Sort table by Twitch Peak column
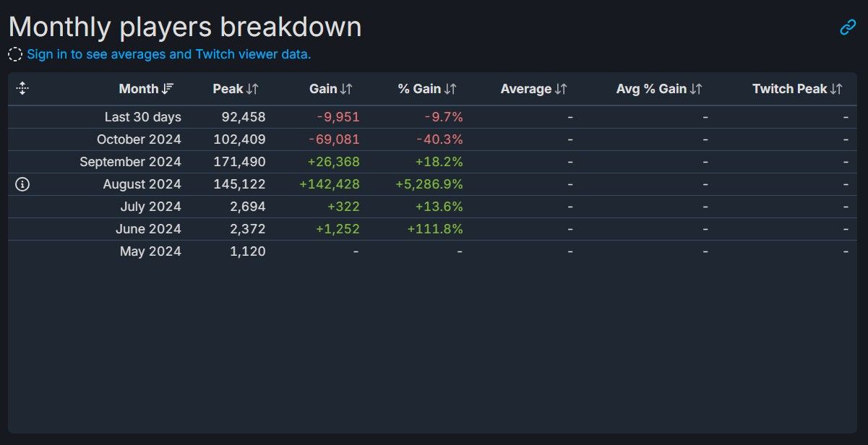Image resolution: width=868 pixels, height=445 pixels. point(797,89)
